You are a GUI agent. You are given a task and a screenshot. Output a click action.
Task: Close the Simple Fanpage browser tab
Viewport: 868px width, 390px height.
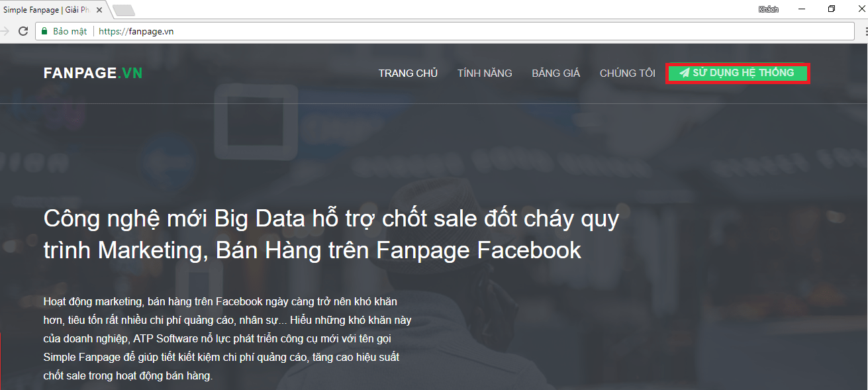click(x=99, y=10)
